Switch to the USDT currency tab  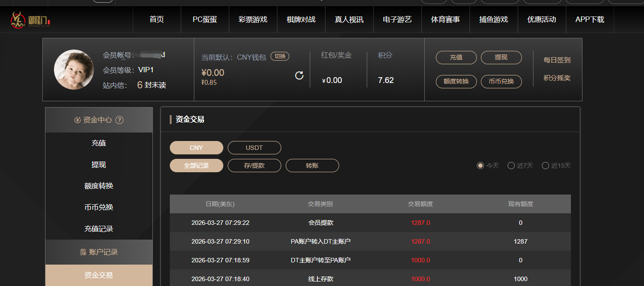254,148
